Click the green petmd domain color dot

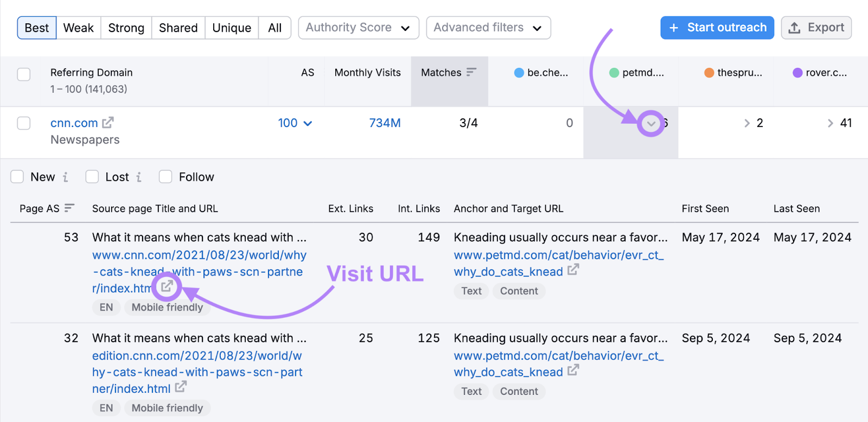[614, 73]
